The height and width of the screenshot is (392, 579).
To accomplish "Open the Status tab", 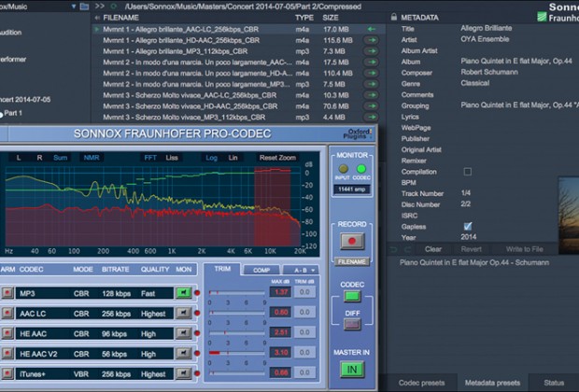I will [x=554, y=383].
